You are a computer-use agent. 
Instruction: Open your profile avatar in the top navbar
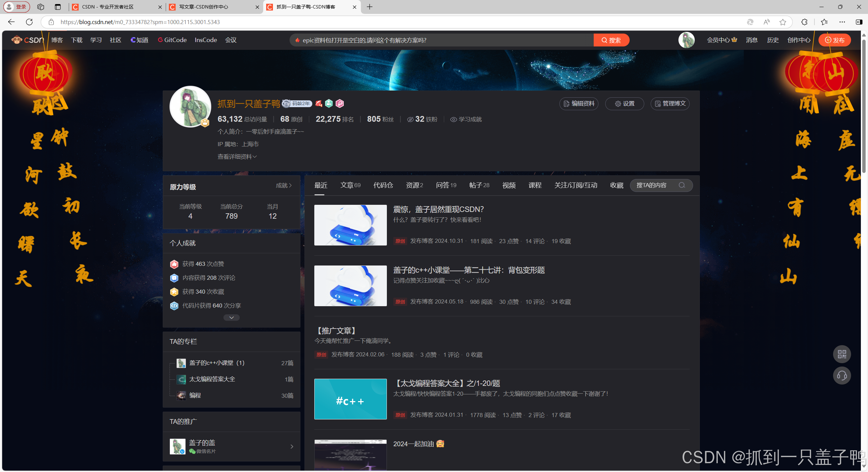pos(686,40)
